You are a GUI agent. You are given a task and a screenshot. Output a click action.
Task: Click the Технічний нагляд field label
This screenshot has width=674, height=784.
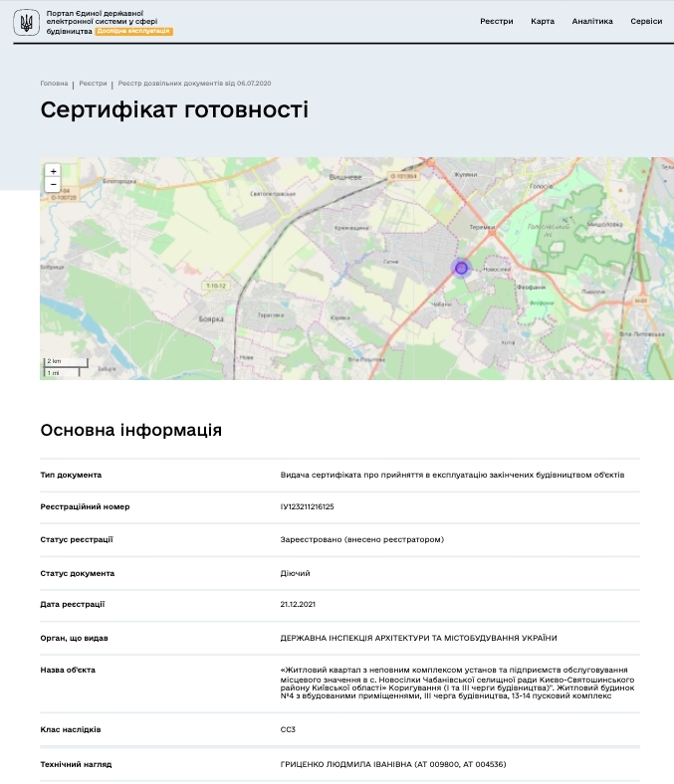click(76, 764)
